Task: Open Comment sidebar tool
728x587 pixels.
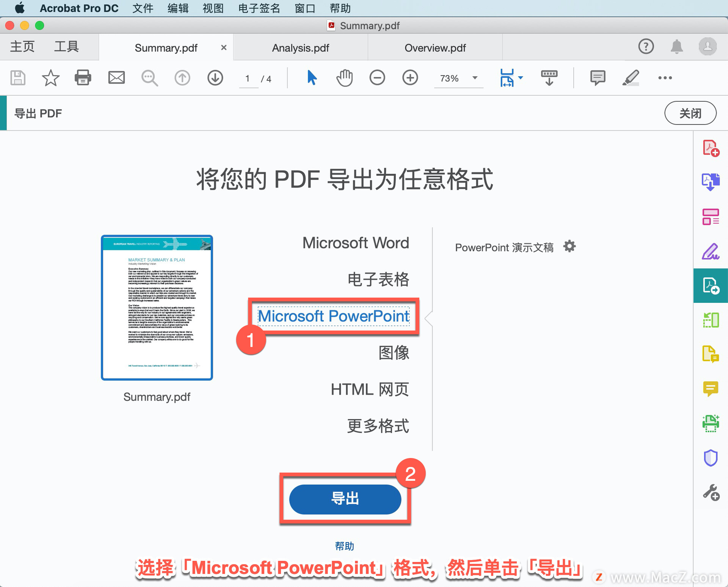Action: click(711, 389)
